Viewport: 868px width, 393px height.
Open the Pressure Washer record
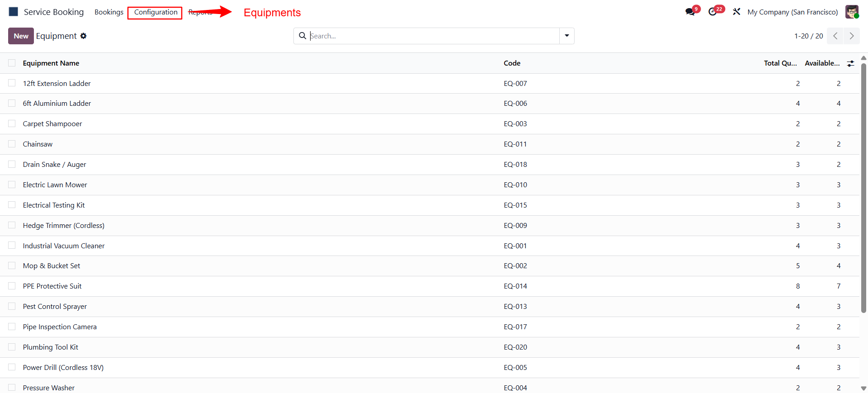tap(49, 388)
